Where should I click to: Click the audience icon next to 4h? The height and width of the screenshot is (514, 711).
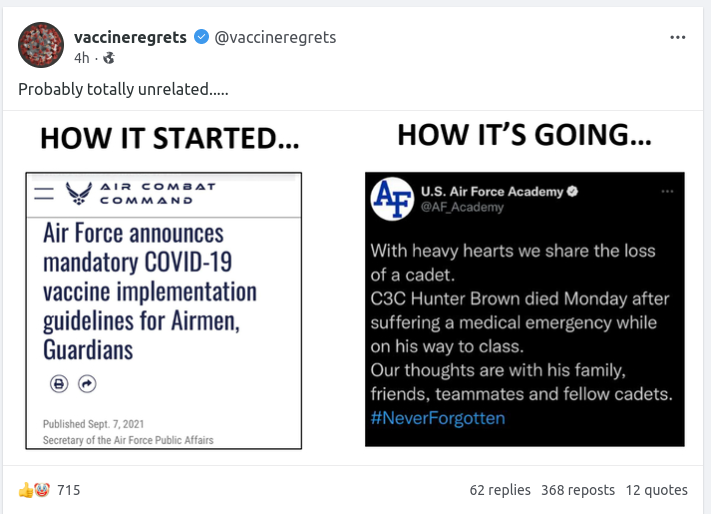[x=109, y=58]
